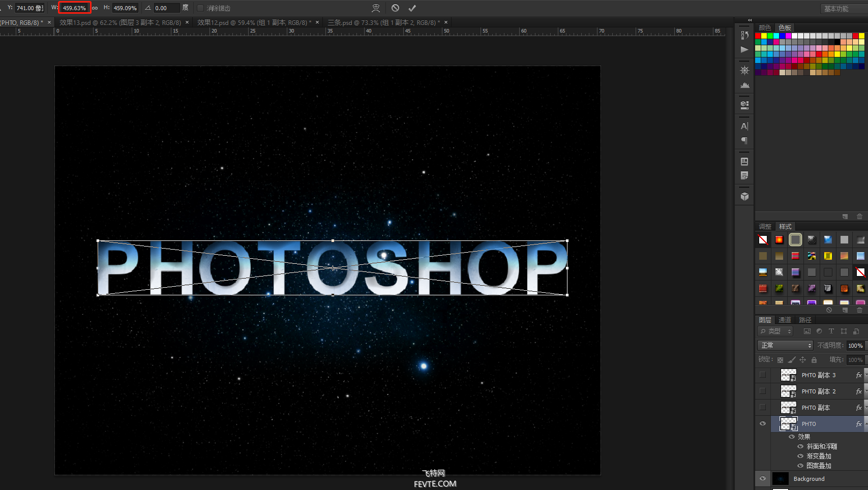
Task: Open the Paragraph panel icon
Action: point(744,141)
